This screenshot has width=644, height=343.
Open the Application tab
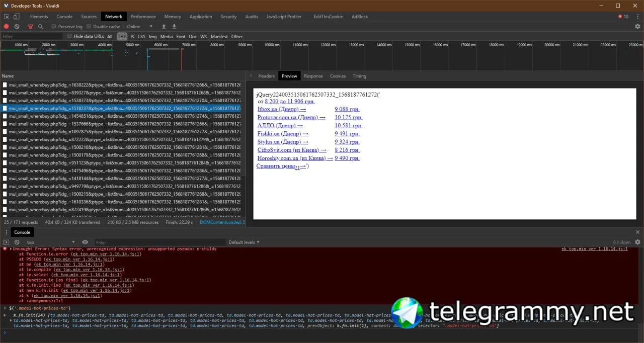201,17
